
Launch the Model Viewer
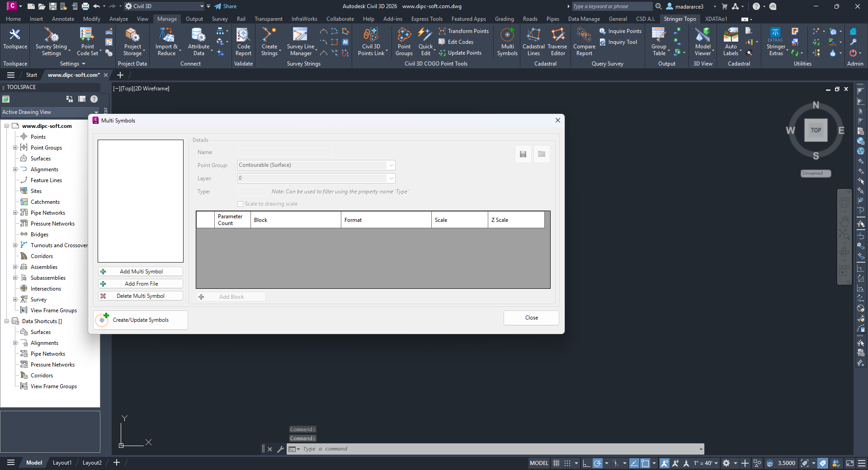pyautogui.click(x=703, y=42)
